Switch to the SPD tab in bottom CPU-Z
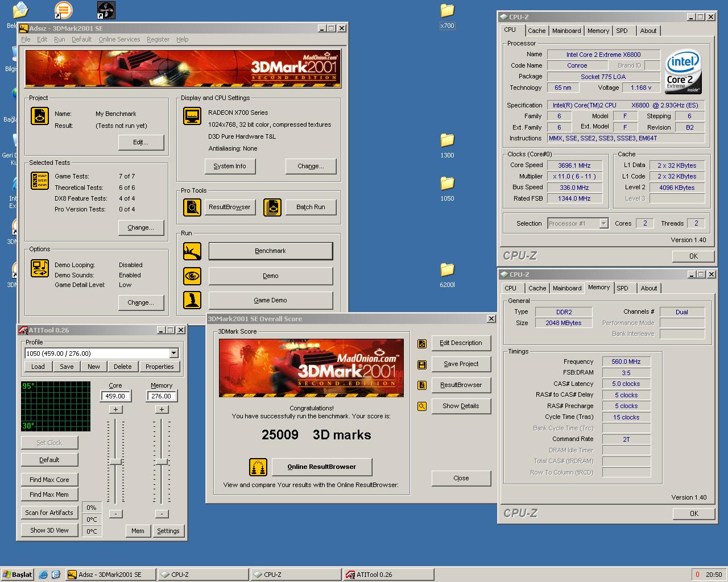 (x=623, y=288)
